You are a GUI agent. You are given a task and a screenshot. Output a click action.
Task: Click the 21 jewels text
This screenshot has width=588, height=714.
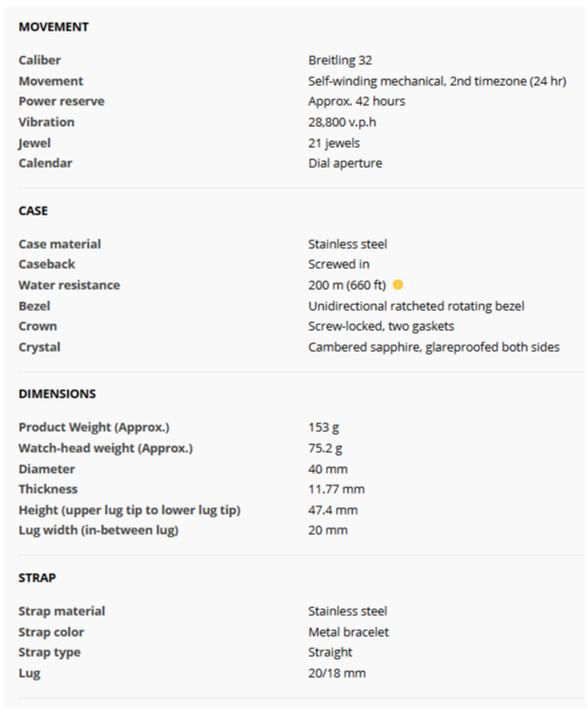point(334,143)
